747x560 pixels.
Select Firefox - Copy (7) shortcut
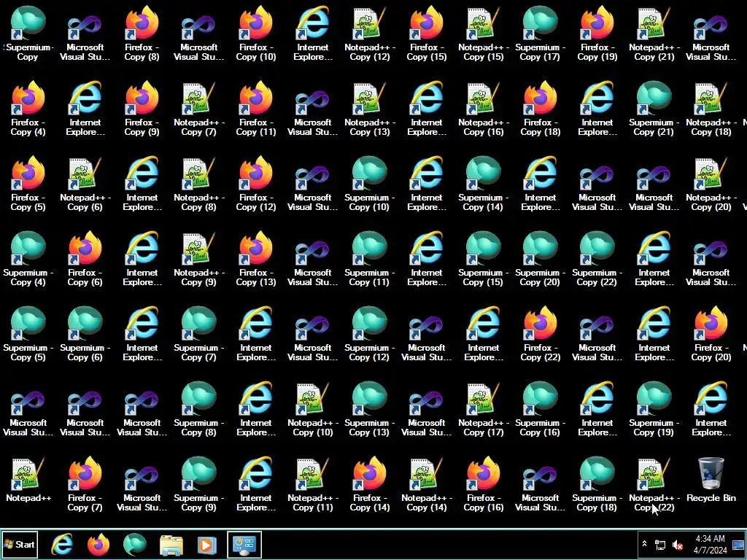pos(85,484)
